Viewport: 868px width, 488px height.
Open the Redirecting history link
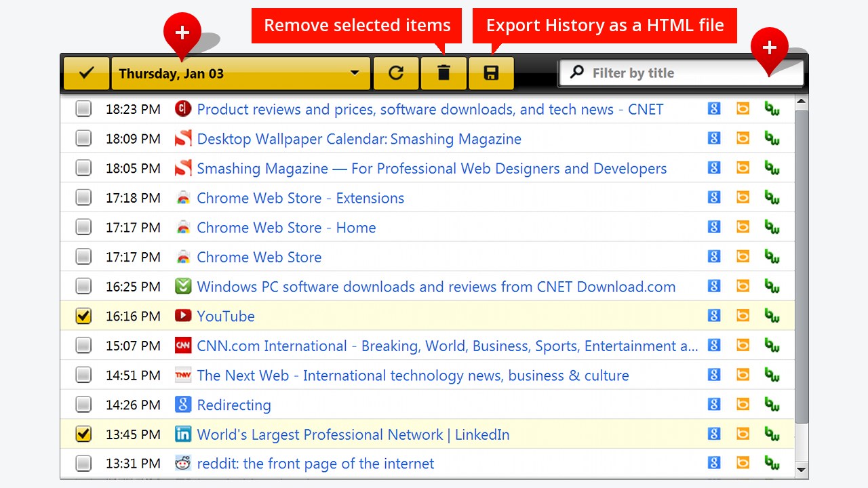234,405
